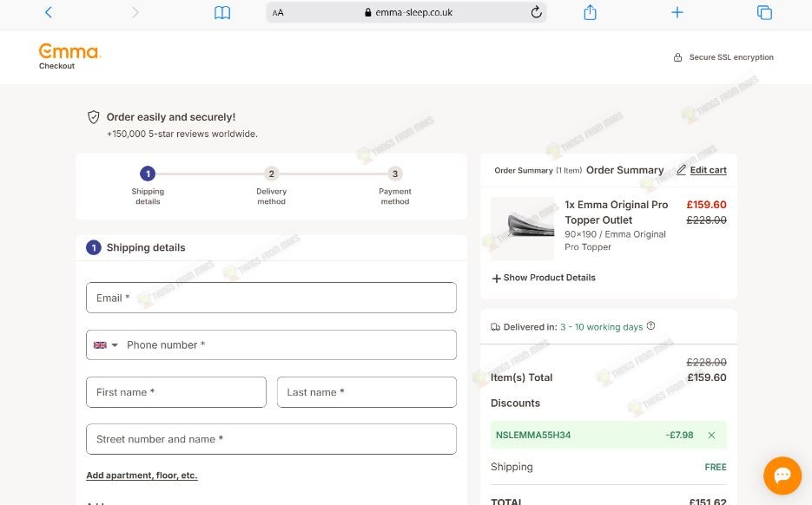The width and height of the screenshot is (812, 505).
Task: Open the AA reader text options
Action: point(278,12)
